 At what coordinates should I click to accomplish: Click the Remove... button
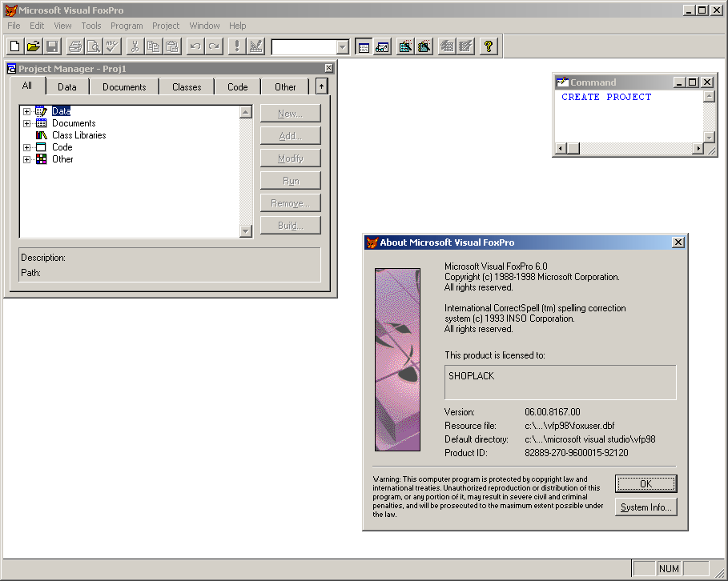(290, 203)
